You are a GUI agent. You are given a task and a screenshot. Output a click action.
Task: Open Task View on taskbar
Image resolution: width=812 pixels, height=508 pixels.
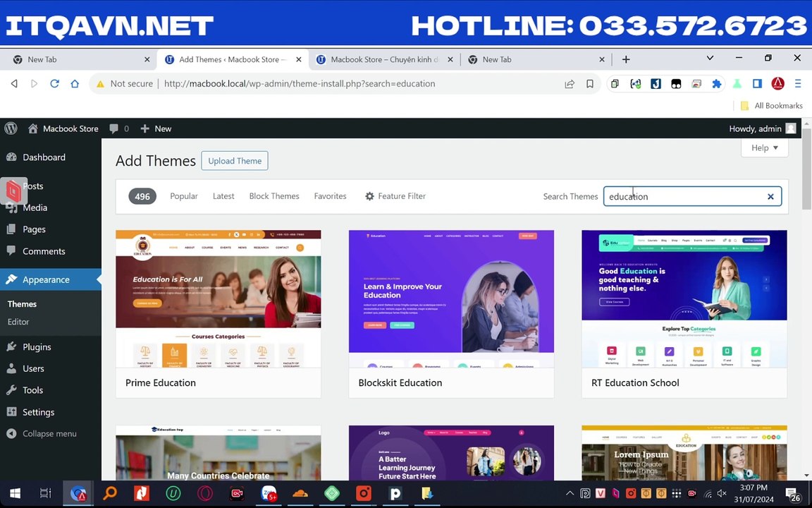coord(46,493)
